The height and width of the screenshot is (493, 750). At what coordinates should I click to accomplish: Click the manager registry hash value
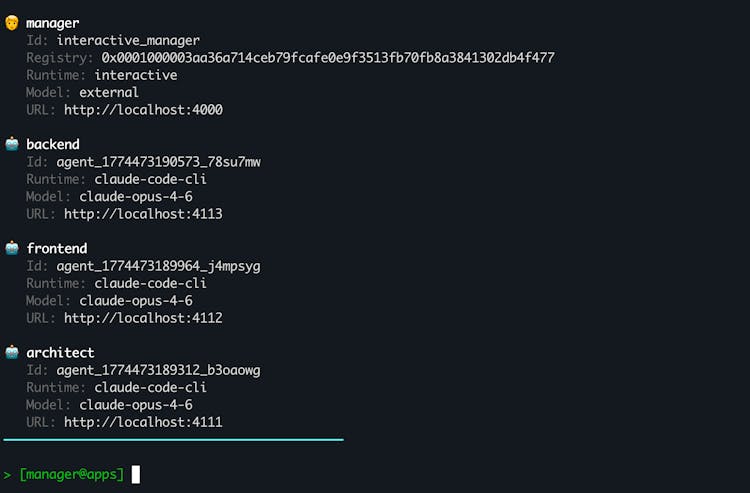(328, 58)
